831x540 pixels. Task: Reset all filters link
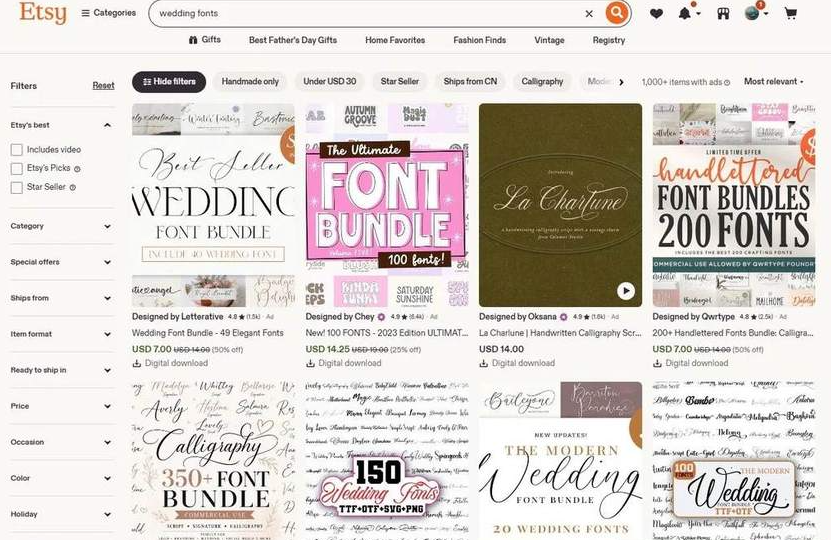103,85
